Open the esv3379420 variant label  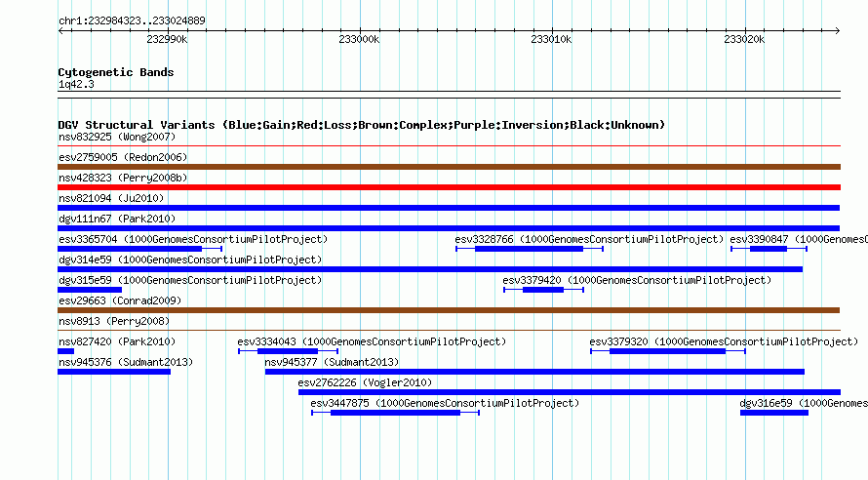(x=637, y=280)
